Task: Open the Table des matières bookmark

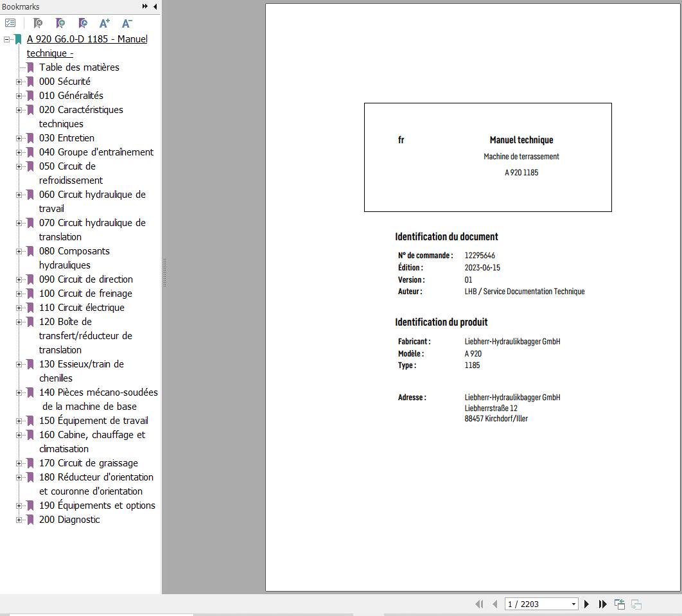Action: point(79,67)
